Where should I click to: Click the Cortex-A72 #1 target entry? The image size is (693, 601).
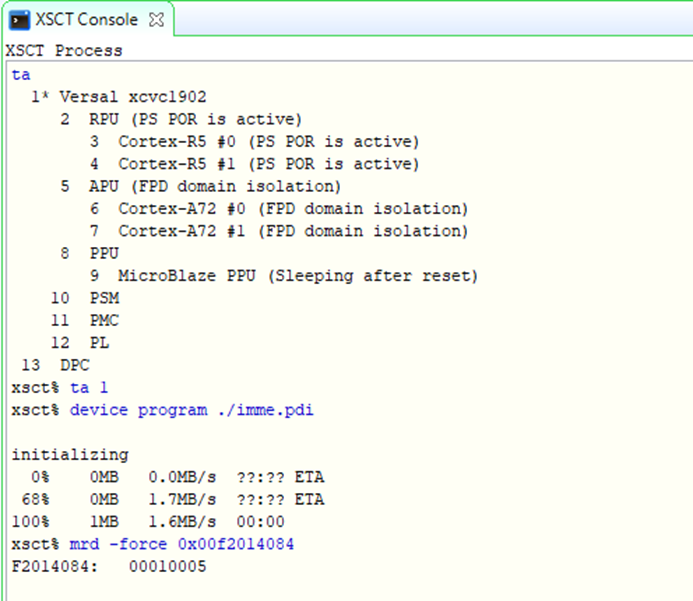click(x=292, y=231)
